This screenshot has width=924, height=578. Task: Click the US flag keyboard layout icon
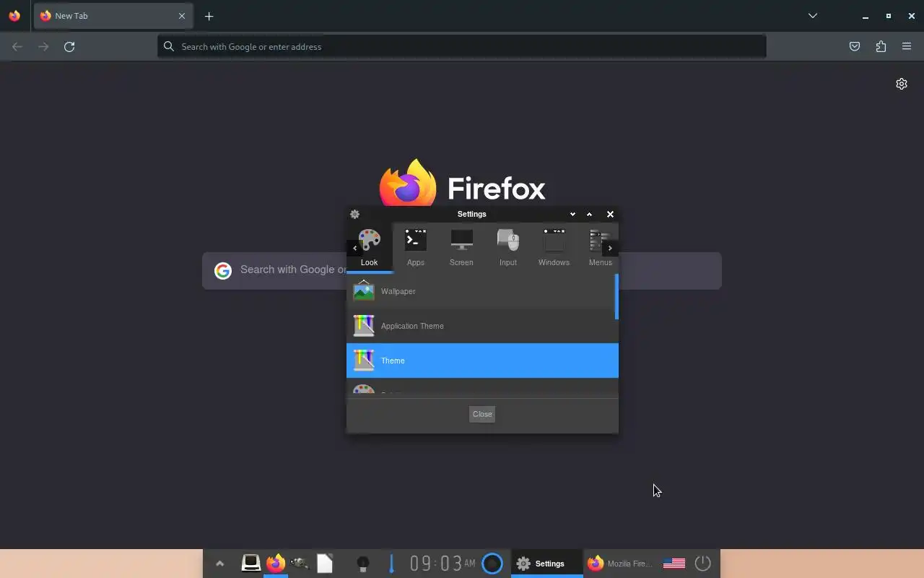(x=674, y=564)
